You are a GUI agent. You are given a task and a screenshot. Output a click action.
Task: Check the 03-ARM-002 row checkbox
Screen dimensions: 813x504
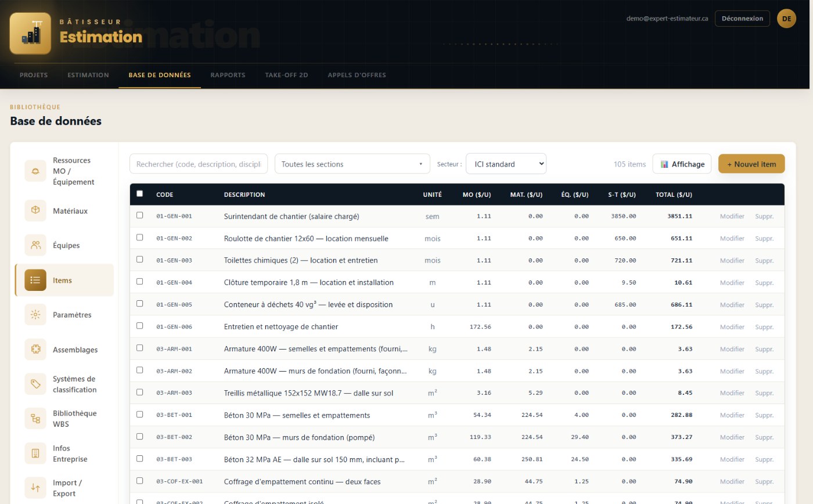tap(139, 370)
